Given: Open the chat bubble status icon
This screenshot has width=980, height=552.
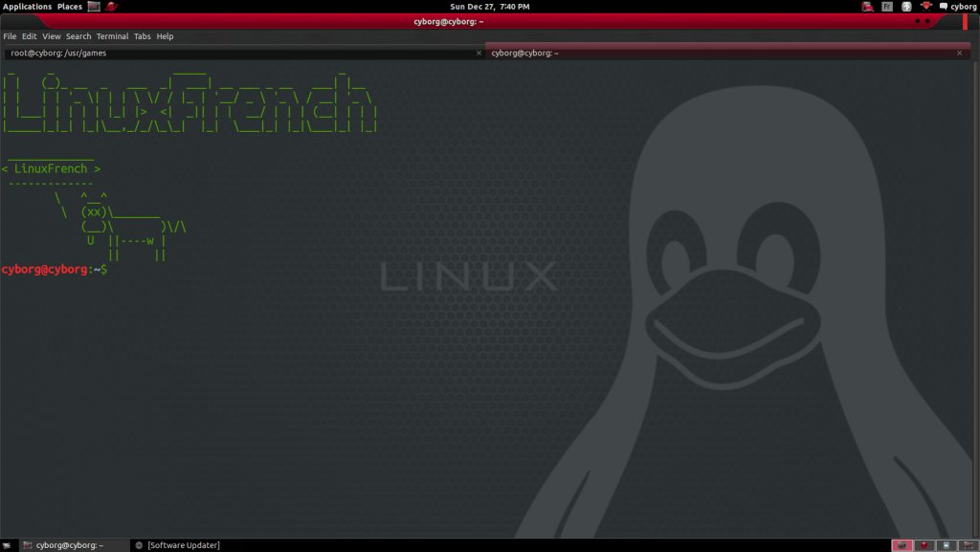Looking at the screenshot, I should click(x=943, y=7).
